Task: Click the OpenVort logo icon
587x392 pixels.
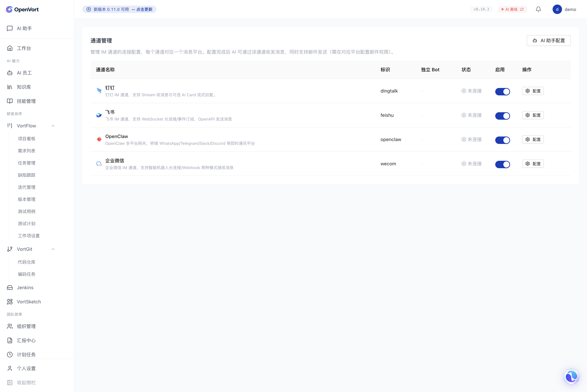Action: pyautogui.click(x=9, y=9)
